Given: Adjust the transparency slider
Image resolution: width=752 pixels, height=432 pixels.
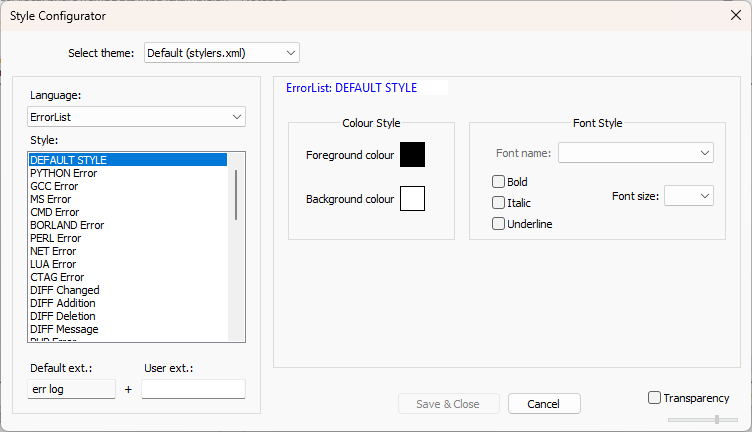Looking at the screenshot, I should pos(717,420).
